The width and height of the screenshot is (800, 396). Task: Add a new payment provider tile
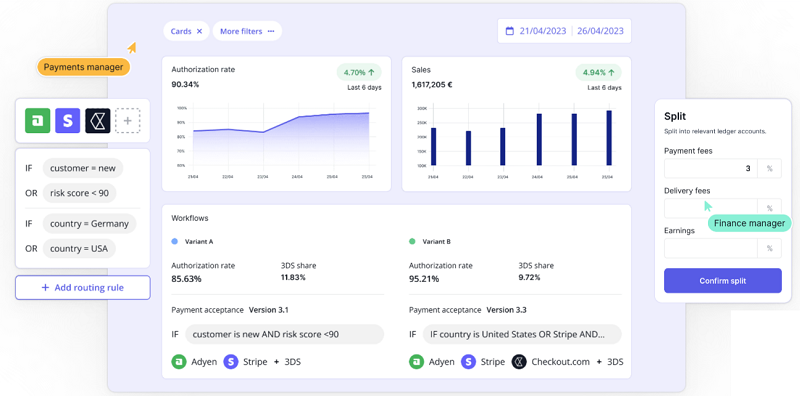[x=128, y=120]
